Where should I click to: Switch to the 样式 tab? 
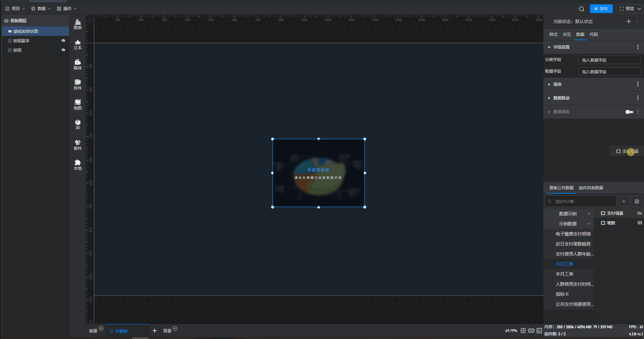point(553,35)
